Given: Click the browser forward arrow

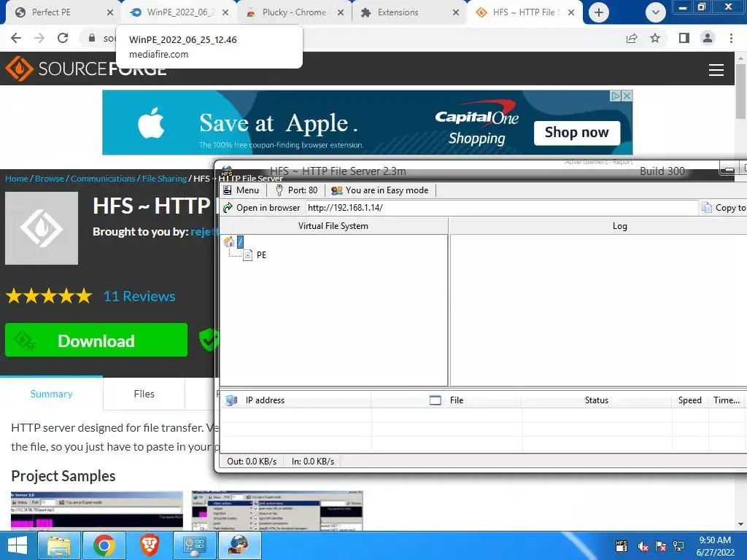Looking at the screenshot, I should pyautogui.click(x=39, y=38).
